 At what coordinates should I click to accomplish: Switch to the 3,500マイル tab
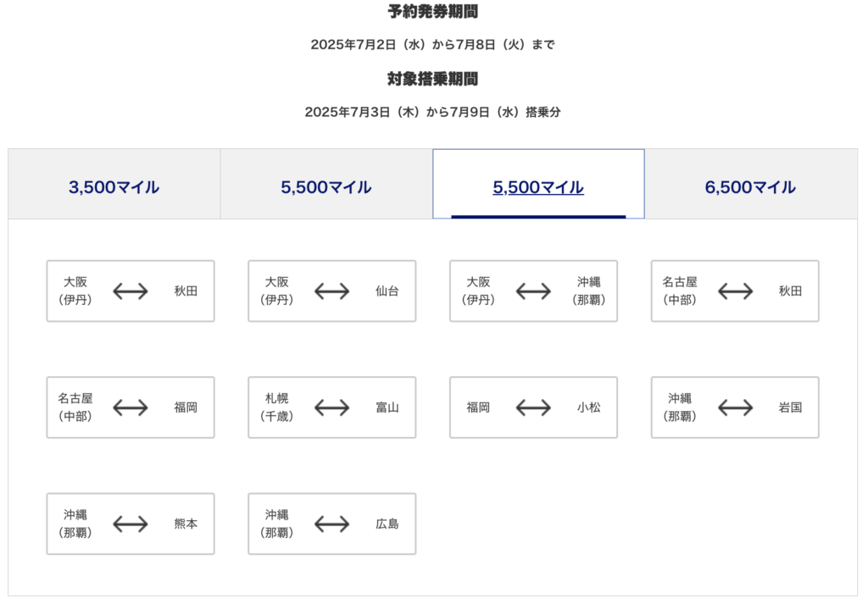(x=114, y=187)
